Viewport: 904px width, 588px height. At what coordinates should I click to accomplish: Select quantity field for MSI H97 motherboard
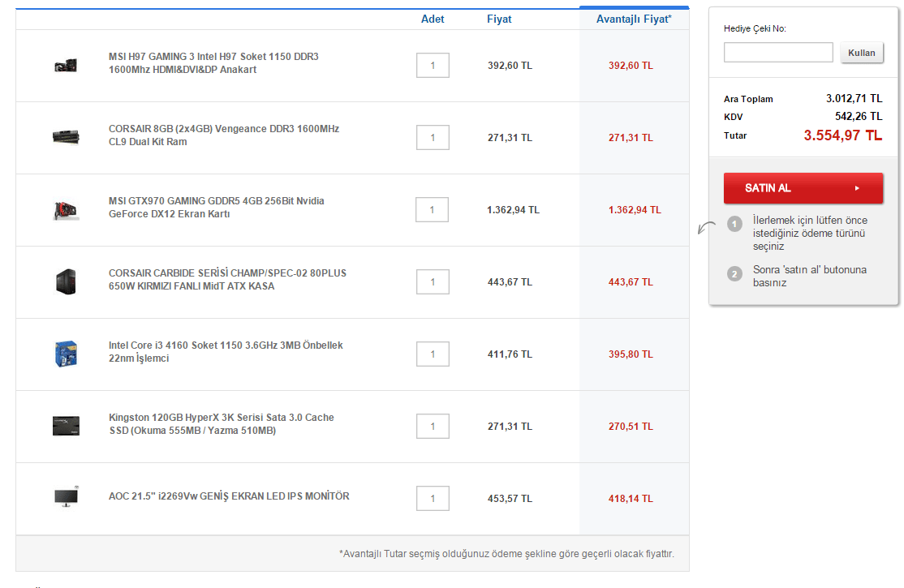[433, 65]
